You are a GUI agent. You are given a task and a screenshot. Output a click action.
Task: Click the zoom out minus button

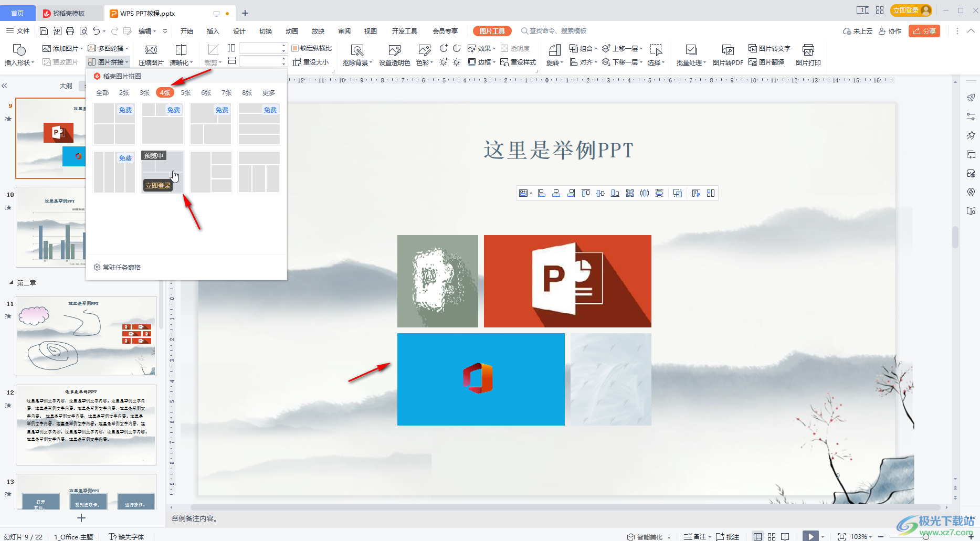(881, 536)
